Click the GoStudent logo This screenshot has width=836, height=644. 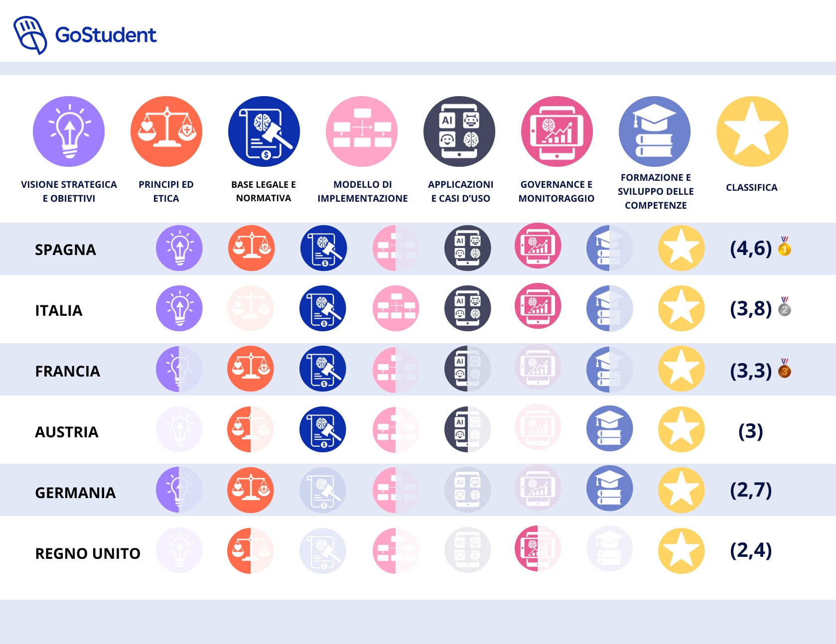click(x=85, y=35)
